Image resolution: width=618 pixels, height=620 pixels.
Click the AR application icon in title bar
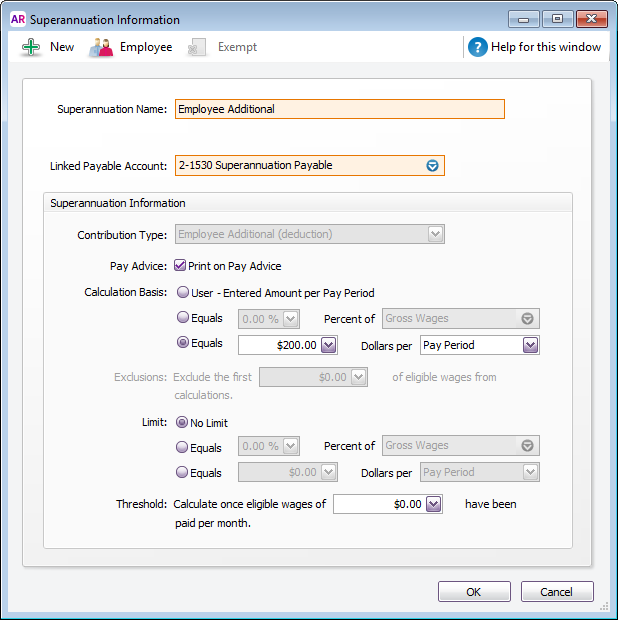coord(17,19)
